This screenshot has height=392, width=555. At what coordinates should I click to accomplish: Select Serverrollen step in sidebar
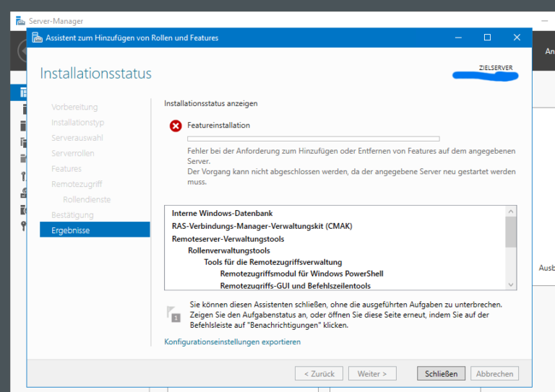(x=73, y=153)
